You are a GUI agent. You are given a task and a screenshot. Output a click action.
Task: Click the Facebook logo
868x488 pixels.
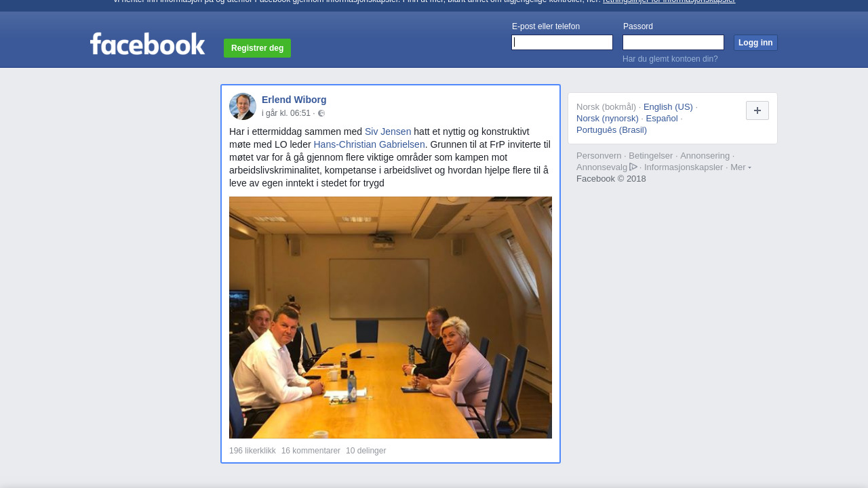coord(147,44)
